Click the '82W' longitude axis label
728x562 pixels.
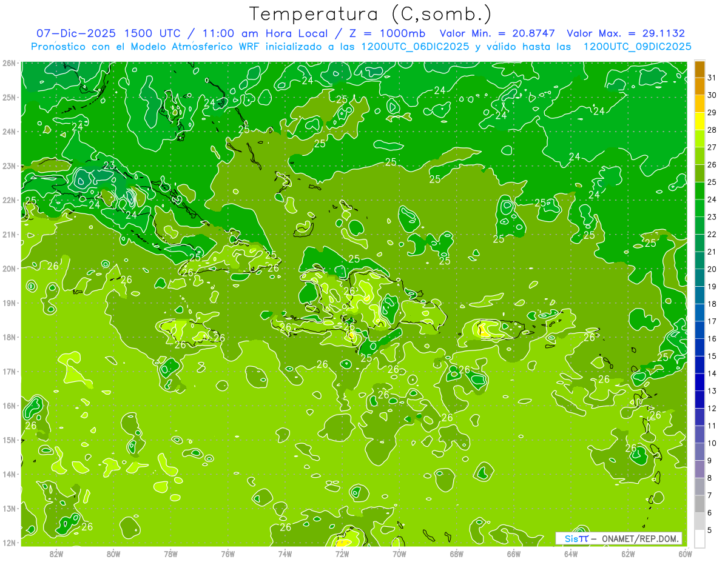pyautogui.click(x=56, y=554)
